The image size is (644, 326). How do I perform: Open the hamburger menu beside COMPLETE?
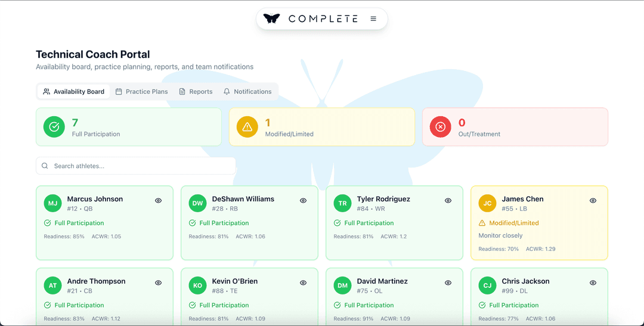[x=373, y=18]
